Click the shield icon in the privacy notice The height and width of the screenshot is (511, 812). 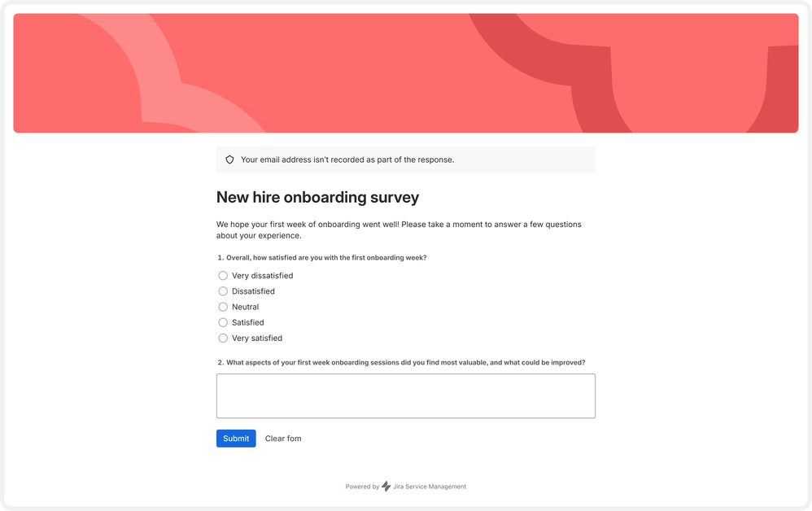click(x=230, y=159)
